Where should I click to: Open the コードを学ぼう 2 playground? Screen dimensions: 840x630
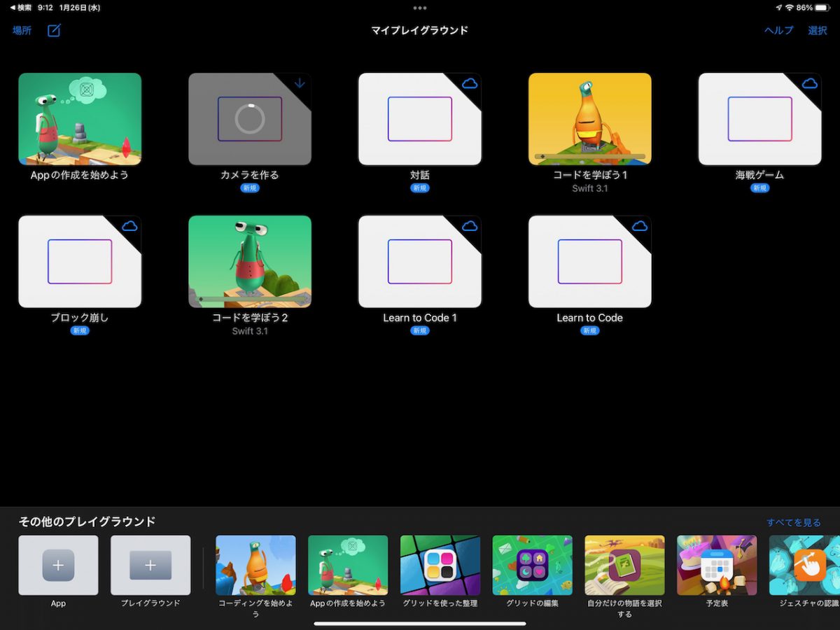coord(250,262)
